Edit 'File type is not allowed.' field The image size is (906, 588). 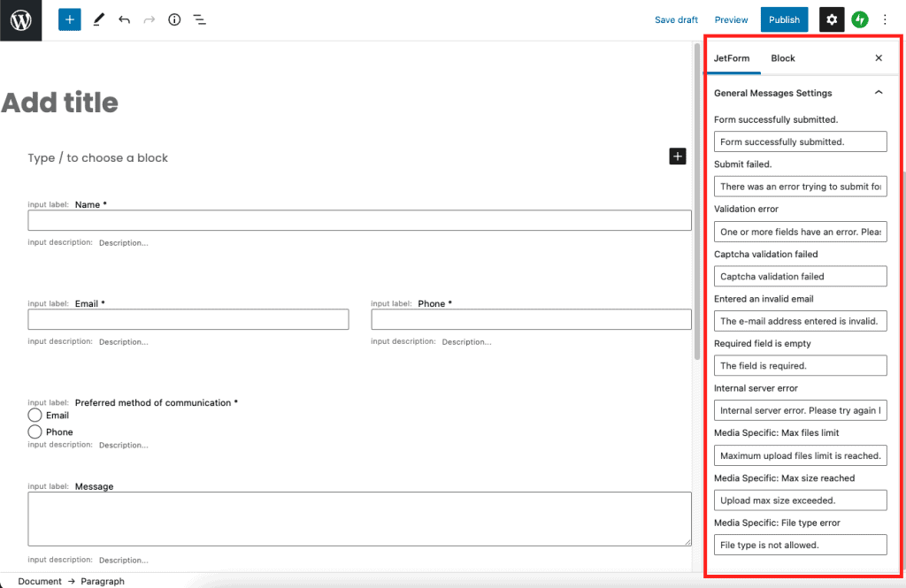800,545
